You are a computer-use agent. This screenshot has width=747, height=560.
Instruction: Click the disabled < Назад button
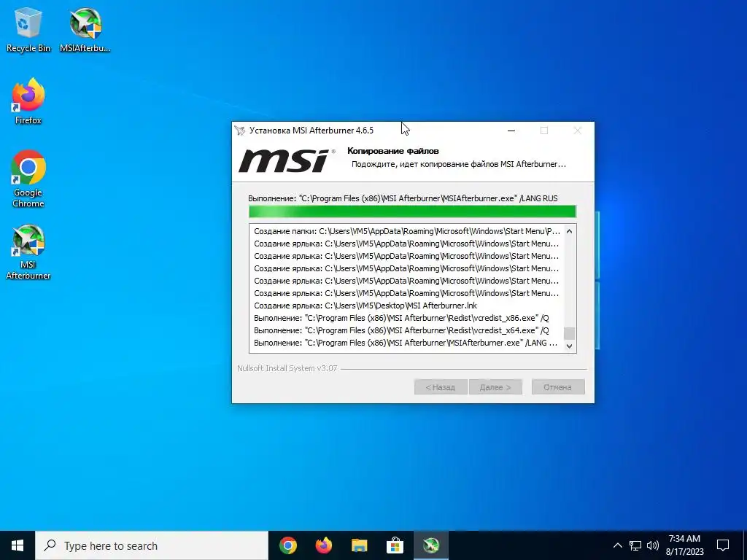click(440, 387)
